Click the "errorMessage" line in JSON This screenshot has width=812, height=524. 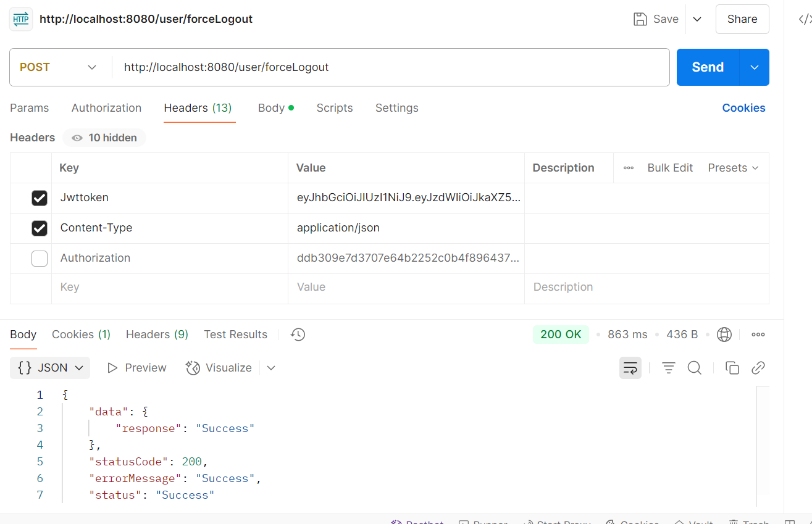(x=175, y=478)
